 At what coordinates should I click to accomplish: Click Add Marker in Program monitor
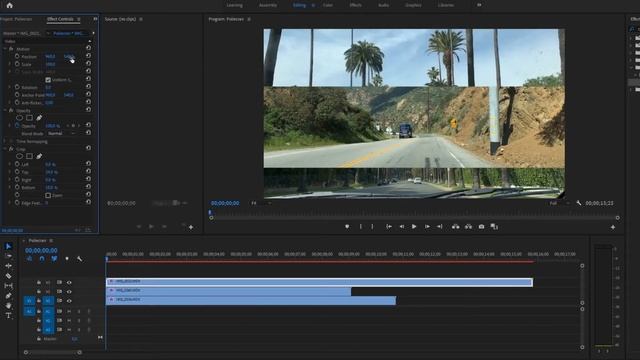[347, 227]
